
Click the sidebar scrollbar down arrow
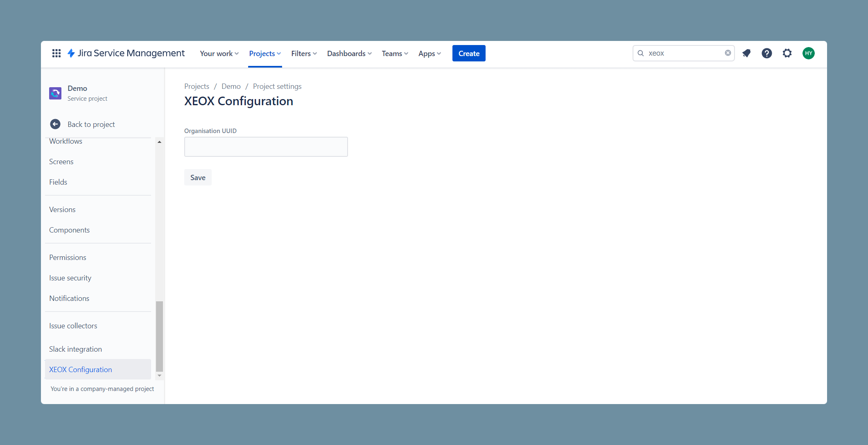click(x=159, y=375)
